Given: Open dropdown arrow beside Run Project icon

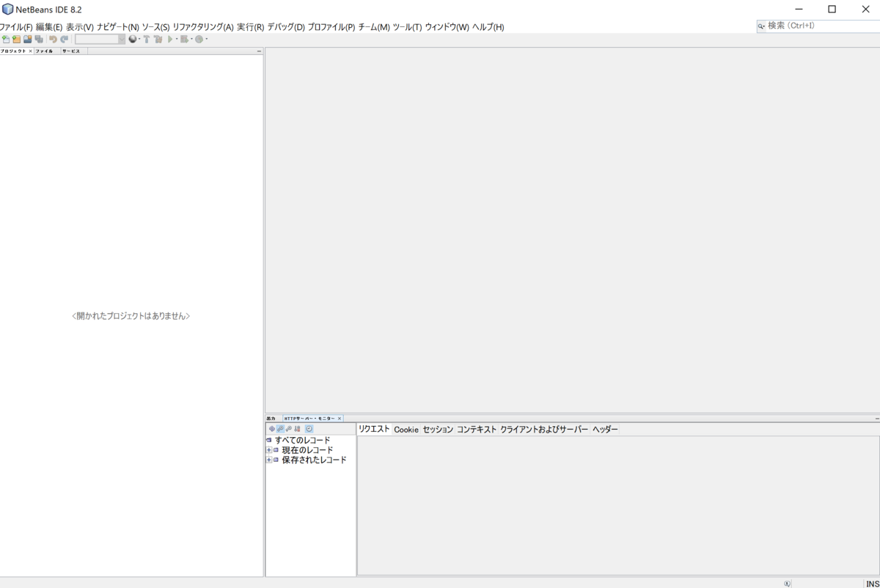Looking at the screenshot, I should tap(177, 40).
